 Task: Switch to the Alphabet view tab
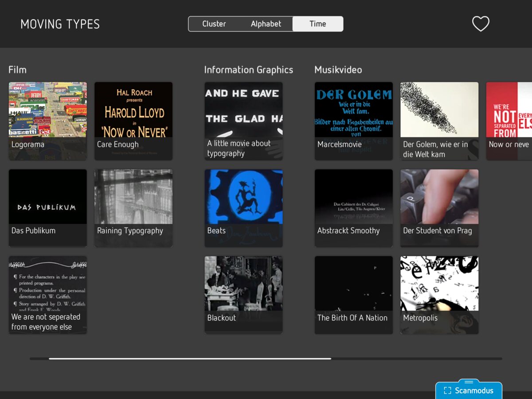(266, 24)
